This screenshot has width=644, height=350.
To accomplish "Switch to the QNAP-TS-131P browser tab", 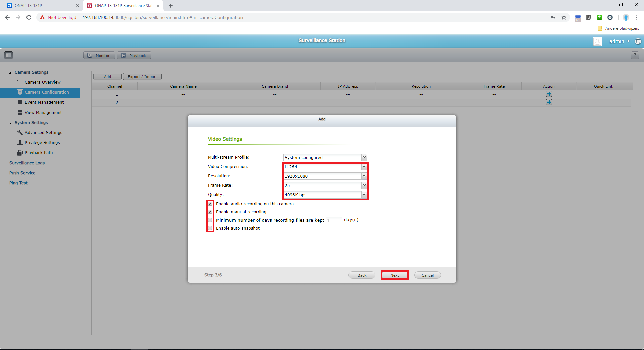I will [42, 6].
